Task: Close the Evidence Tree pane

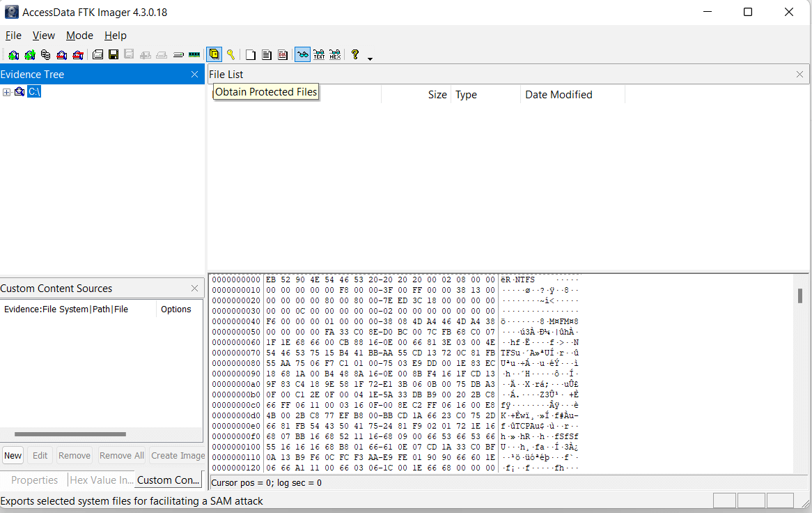Action: (x=195, y=75)
